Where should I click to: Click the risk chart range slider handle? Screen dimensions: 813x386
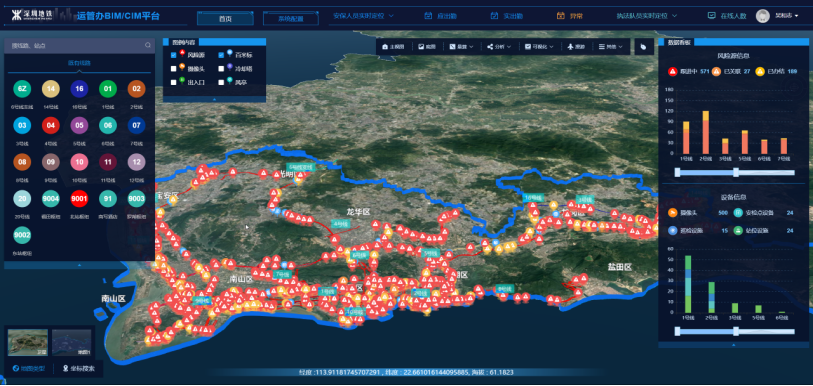(736, 172)
